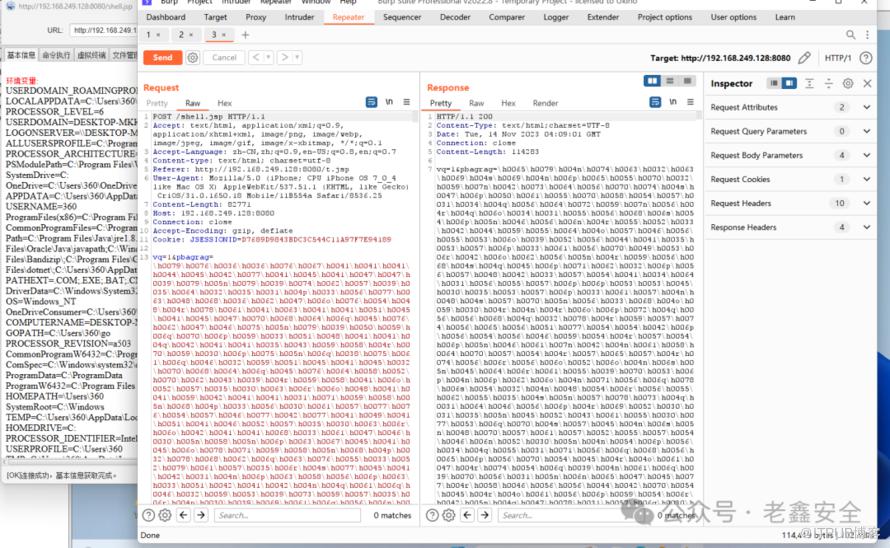Toggle the Request \n non-printable characters button
The height and width of the screenshot is (548, 890).
[389, 103]
